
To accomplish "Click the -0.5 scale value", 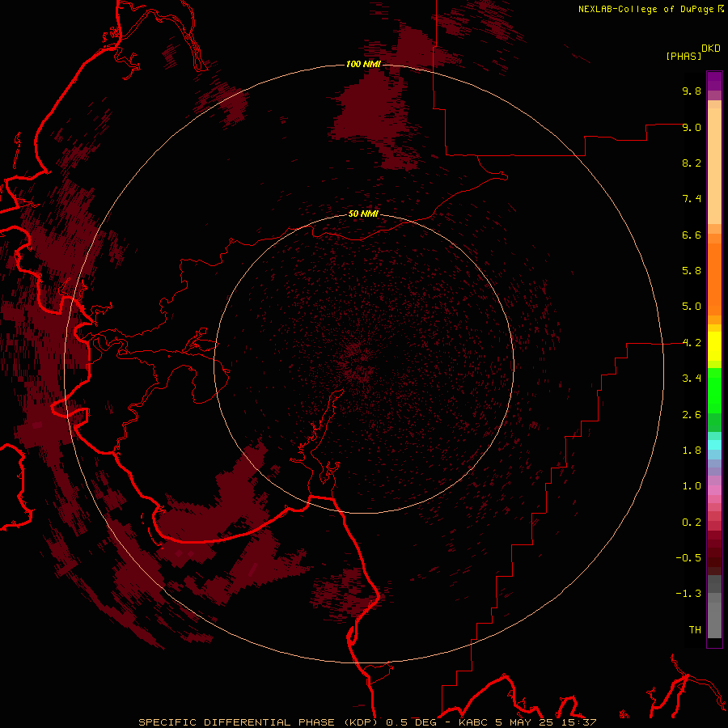I will [688, 558].
